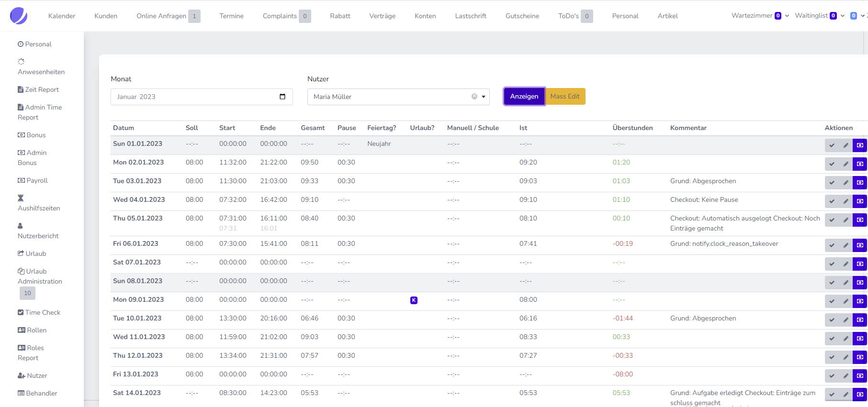
Task: Expand the Wartezimmer dropdown chevron
Action: [x=787, y=16]
